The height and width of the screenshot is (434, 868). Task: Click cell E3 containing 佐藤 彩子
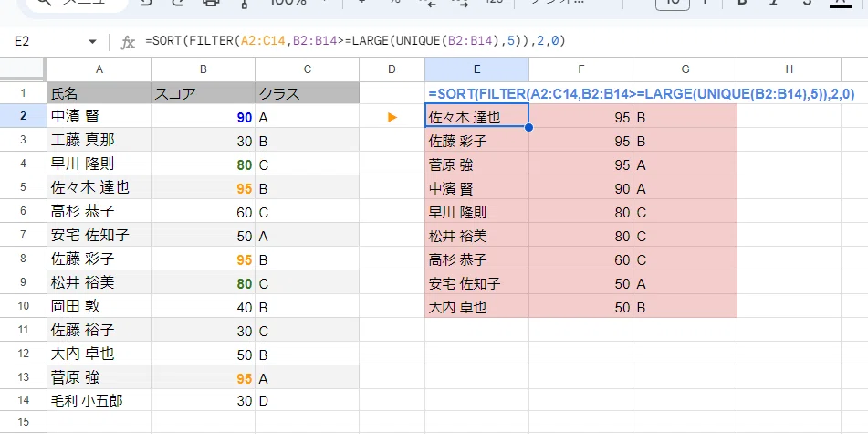(x=476, y=140)
